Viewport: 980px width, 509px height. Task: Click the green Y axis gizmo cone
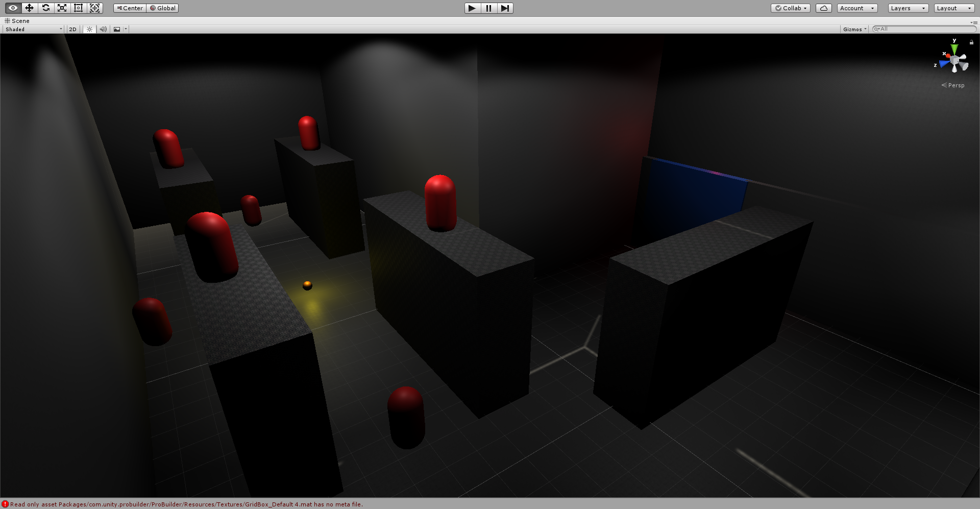pyautogui.click(x=954, y=49)
